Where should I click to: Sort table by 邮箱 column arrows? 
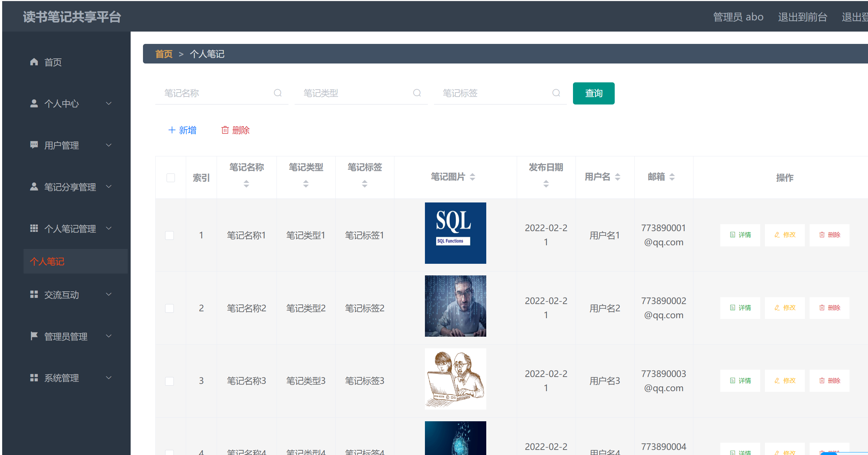[x=672, y=177]
